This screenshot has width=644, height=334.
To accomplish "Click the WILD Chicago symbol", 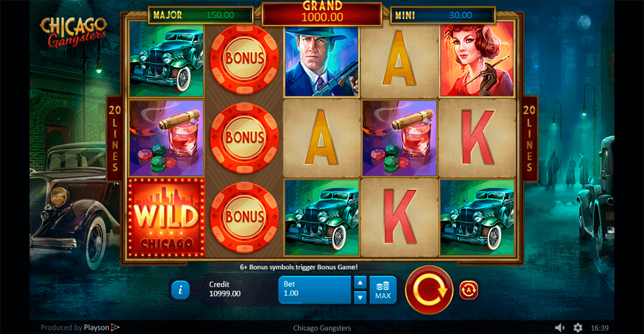I will (x=166, y=218).
